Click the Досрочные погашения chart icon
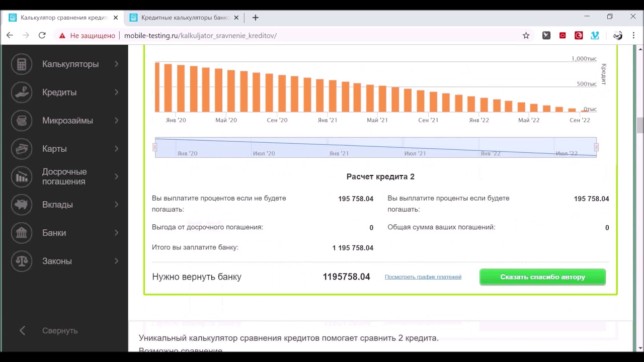The height and width of the screenshot is (362, 644). [x=22, y=176]
